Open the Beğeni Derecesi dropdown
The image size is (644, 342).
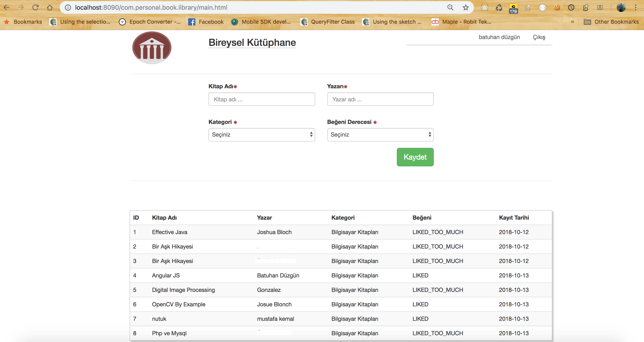380,135
